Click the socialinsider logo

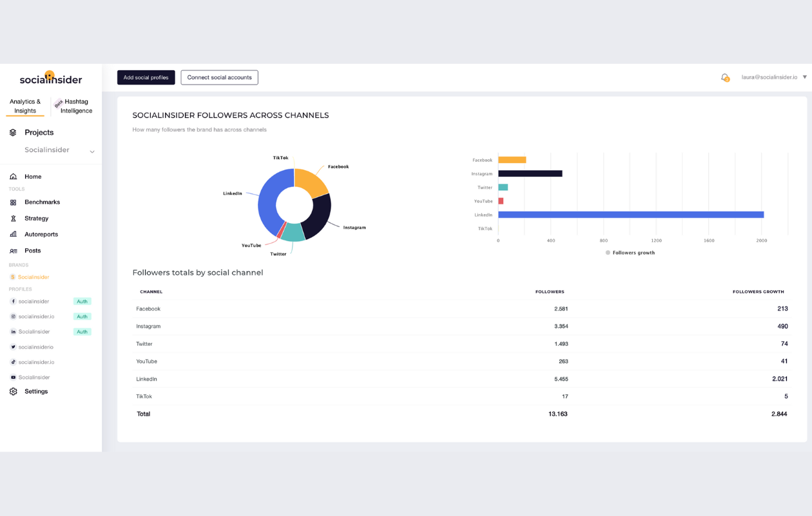click(51, 79)
